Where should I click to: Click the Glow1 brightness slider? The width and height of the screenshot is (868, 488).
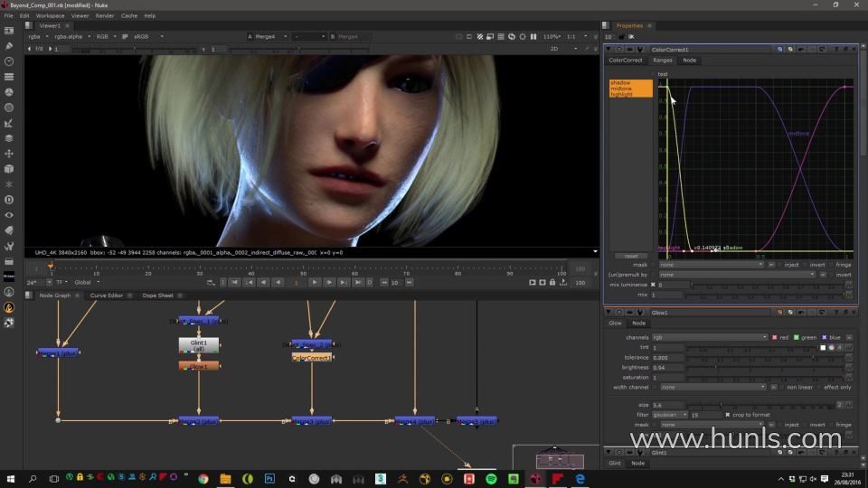765,368
